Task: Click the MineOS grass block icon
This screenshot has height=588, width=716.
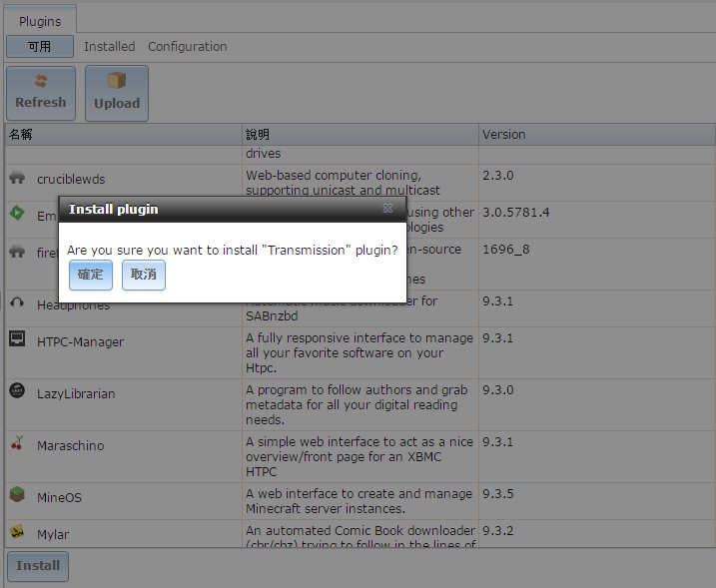Action: click(17, 494)
